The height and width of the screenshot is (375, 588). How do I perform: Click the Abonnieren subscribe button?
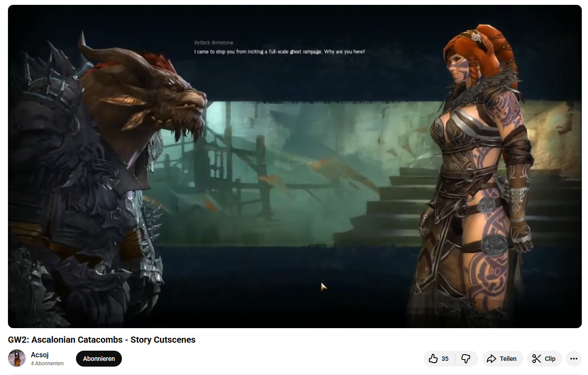(99, 359)
